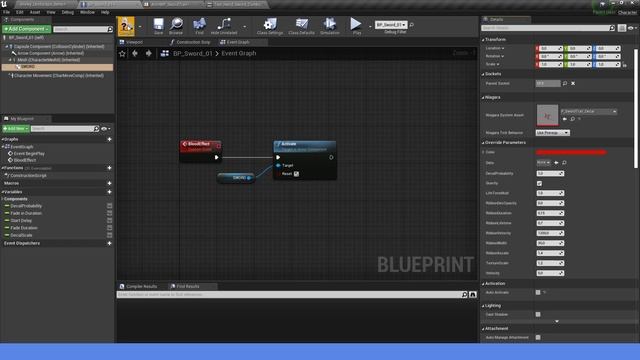
Task: Toggle the Cast Shadow checkbox
Action: [538, 314]
